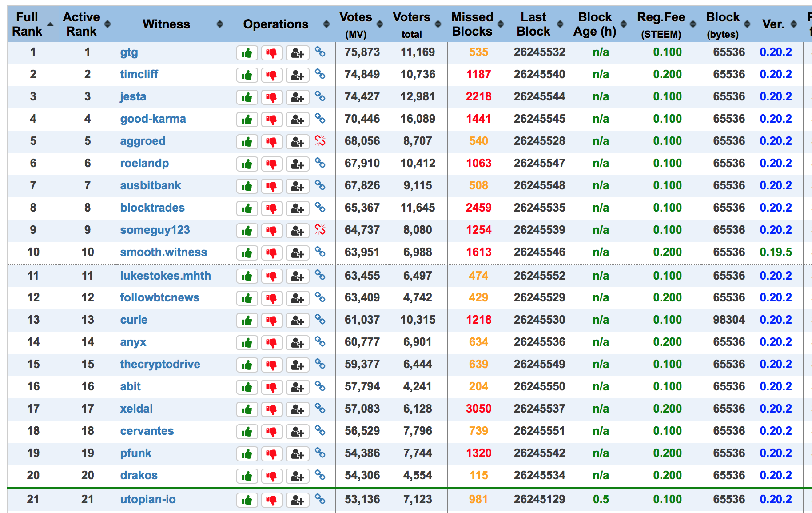The width and height of the screenshot is (812, 513).
Task: Click the thumbs down for jesta
Action: point(271,98)
